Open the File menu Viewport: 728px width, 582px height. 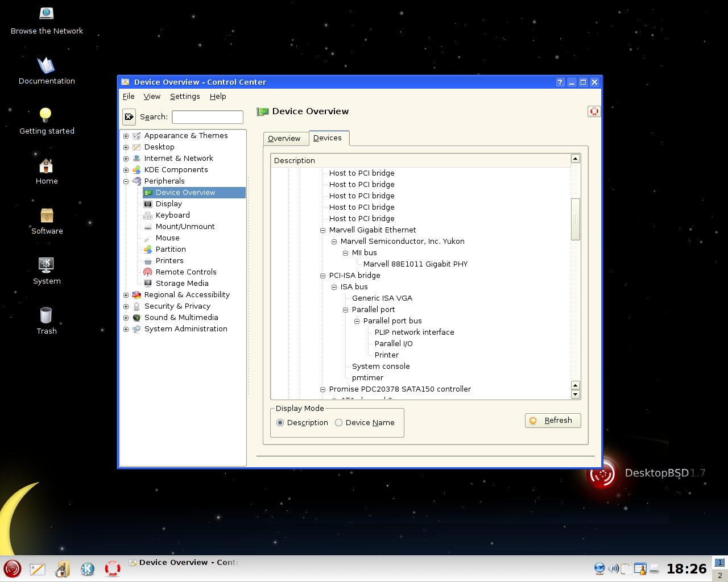coord(129,97)
